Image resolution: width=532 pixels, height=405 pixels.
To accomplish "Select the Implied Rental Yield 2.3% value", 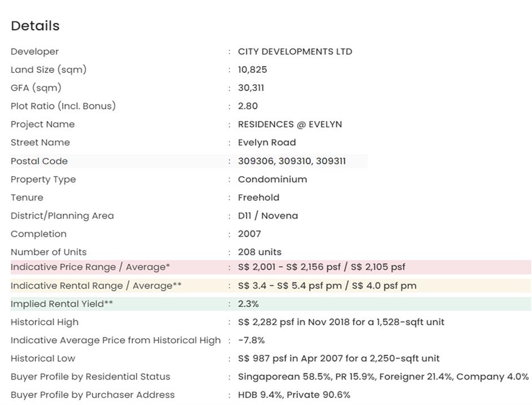I will point(248,304).
